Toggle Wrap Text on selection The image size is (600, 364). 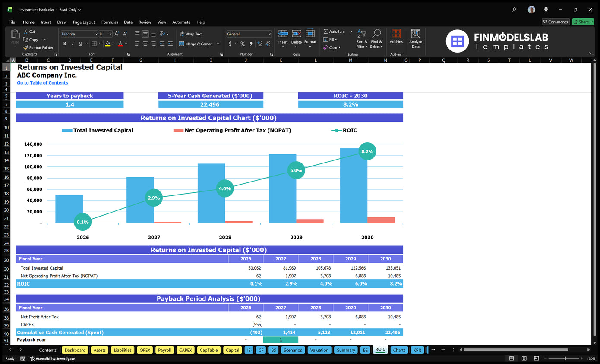coord(190,34)
